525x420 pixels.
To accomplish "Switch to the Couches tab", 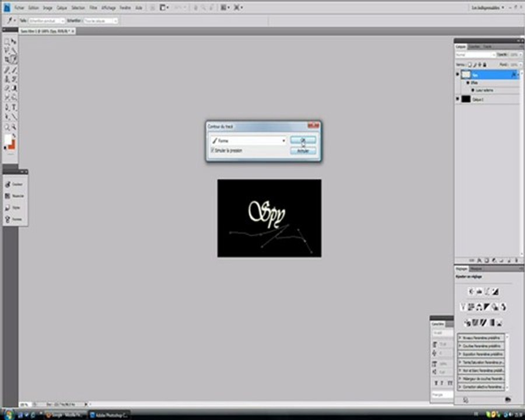I will click(x=474, y=47).
